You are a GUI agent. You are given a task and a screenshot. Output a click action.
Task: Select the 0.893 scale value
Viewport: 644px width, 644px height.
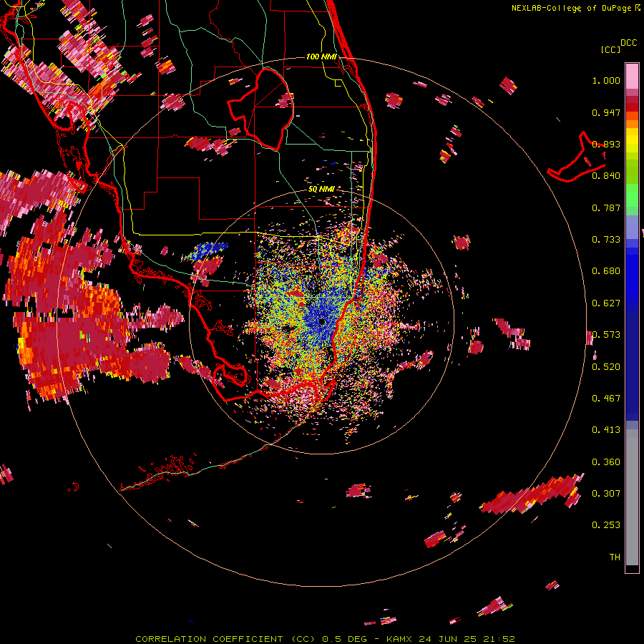pyautogui.click(x=606, y=144)
